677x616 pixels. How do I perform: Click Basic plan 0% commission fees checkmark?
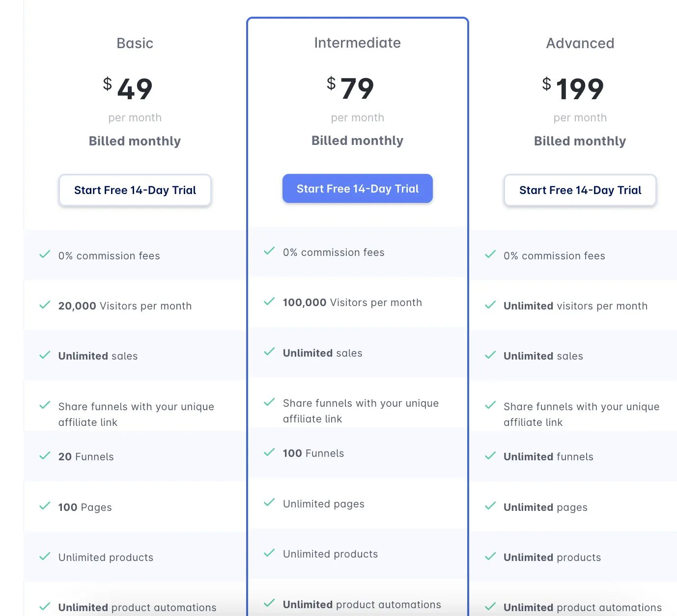click(45, 254)
